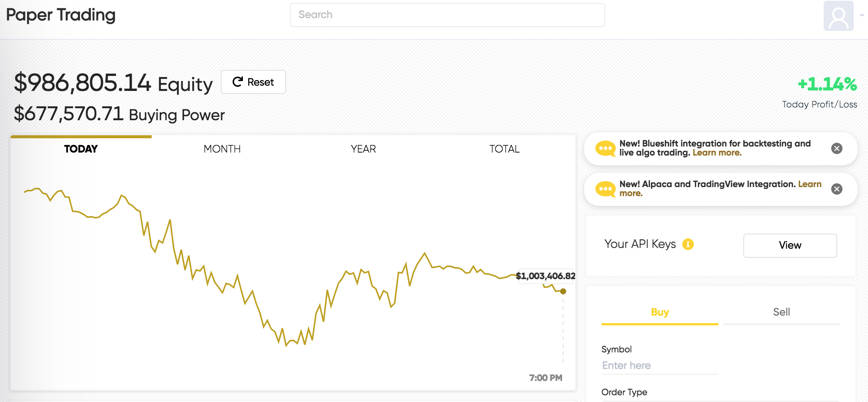This screenshot has height=402, width=868.
Task: View your API keys
Action: [x=790, y=245]
